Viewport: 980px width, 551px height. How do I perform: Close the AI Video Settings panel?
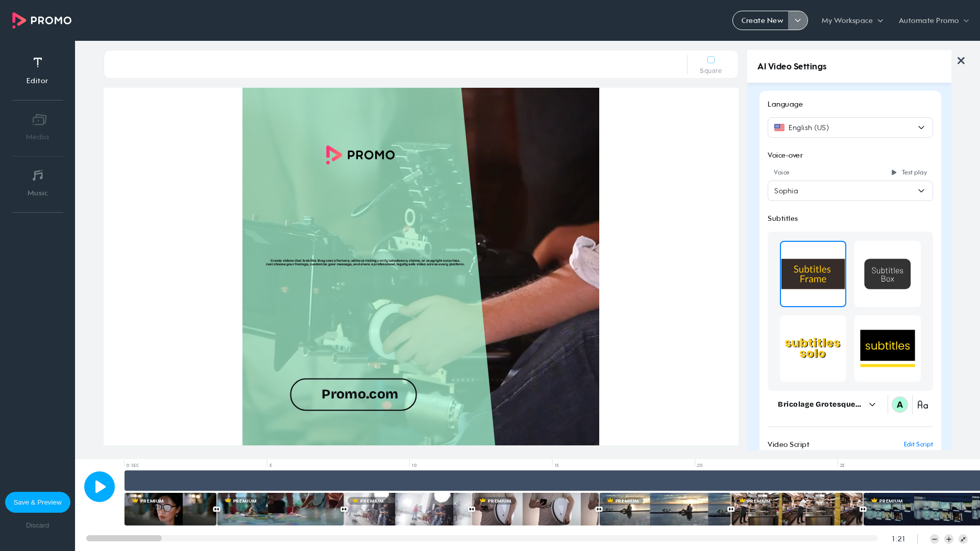pos(961,61)
